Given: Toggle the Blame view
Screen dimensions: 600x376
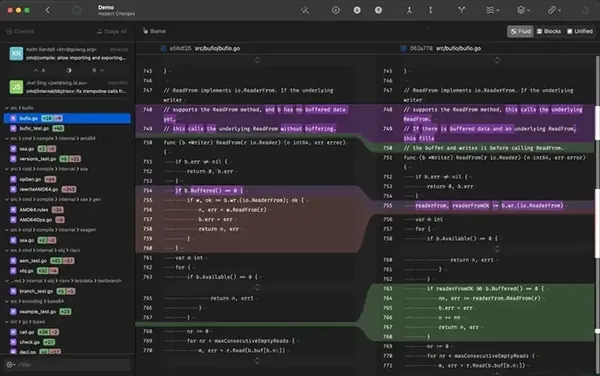Looking at the screenshot, I should [154, 31].
